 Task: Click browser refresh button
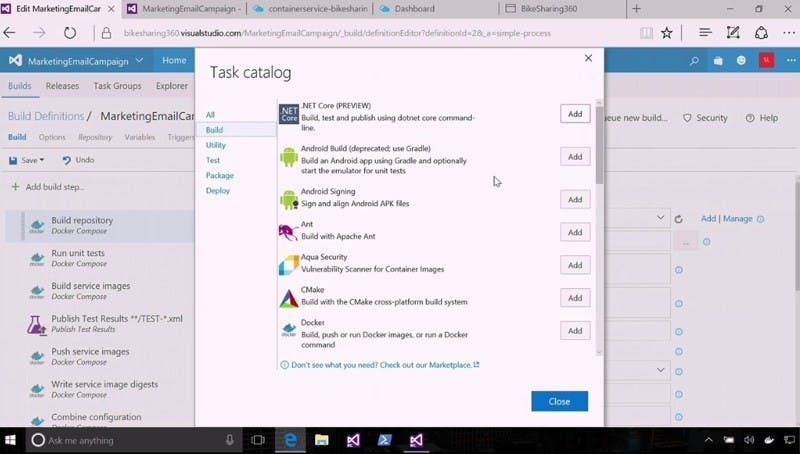(70, 33)
